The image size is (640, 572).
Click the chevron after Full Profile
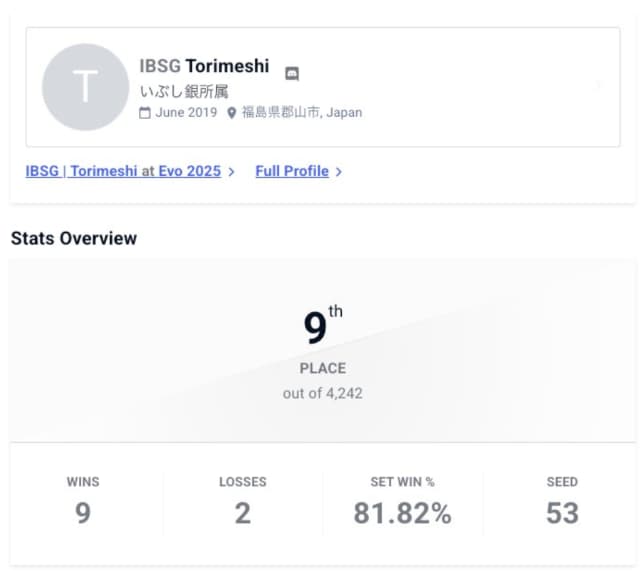tap(339, 172)
